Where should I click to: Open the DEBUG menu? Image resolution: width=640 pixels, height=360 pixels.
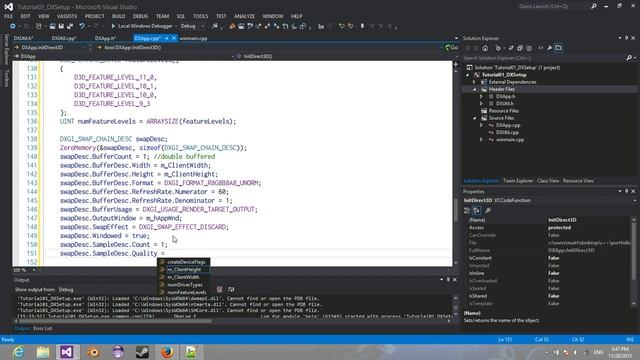[x=140, y=16]
